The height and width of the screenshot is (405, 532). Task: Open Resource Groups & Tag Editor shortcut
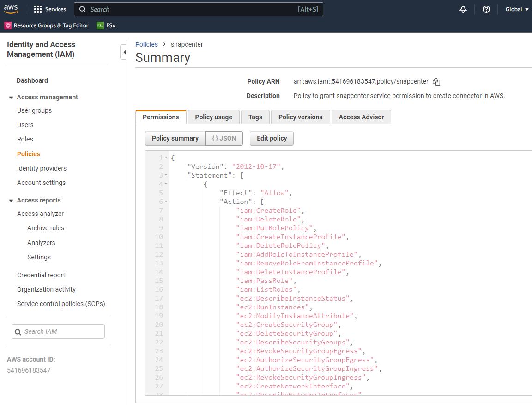[x=46, y=25]
